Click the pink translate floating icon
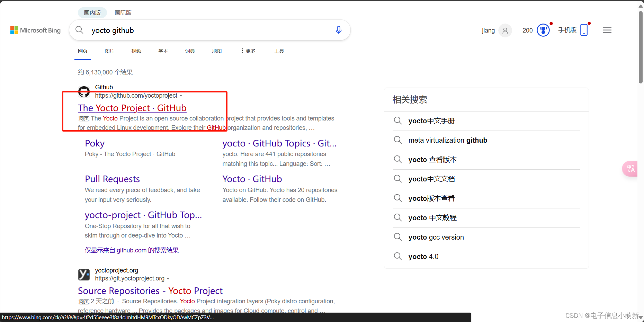644x322 pixels. click(630, 169)
